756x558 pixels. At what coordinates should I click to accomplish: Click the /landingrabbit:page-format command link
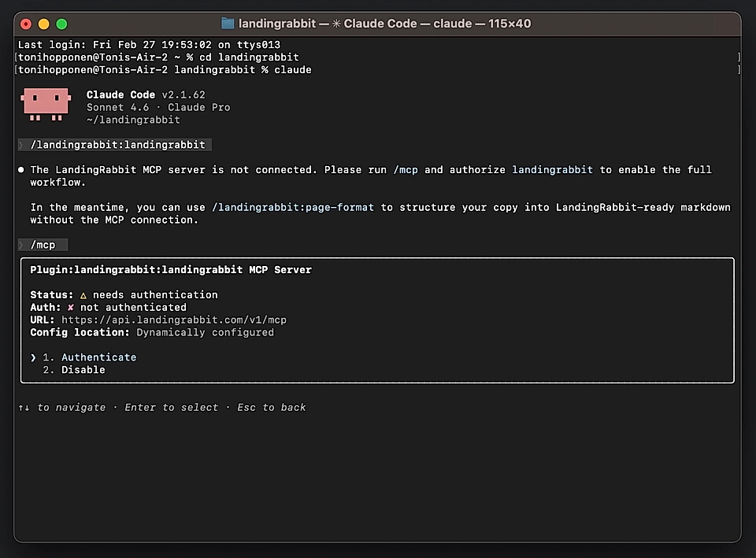pyautogui.click(x=293, y=207)
